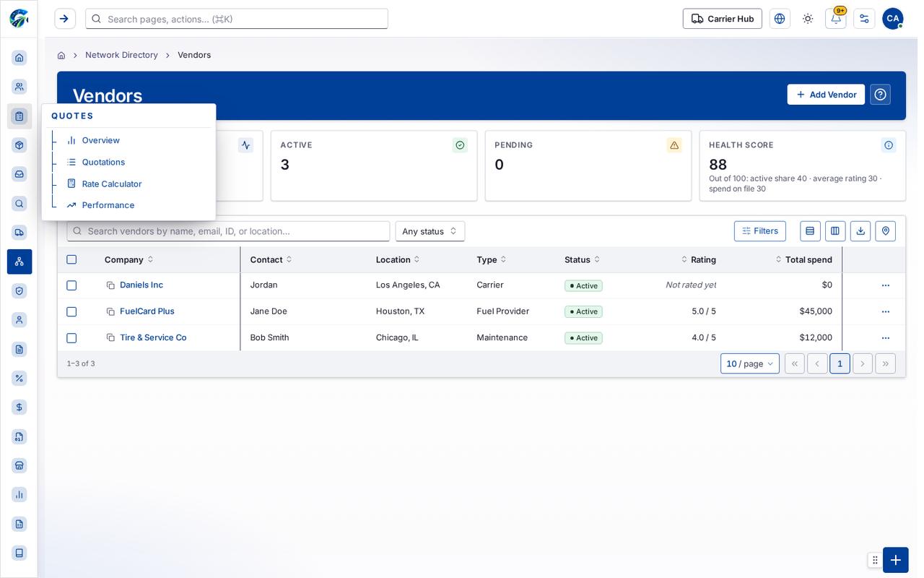Focus the search vendors input field

point(228,231)
